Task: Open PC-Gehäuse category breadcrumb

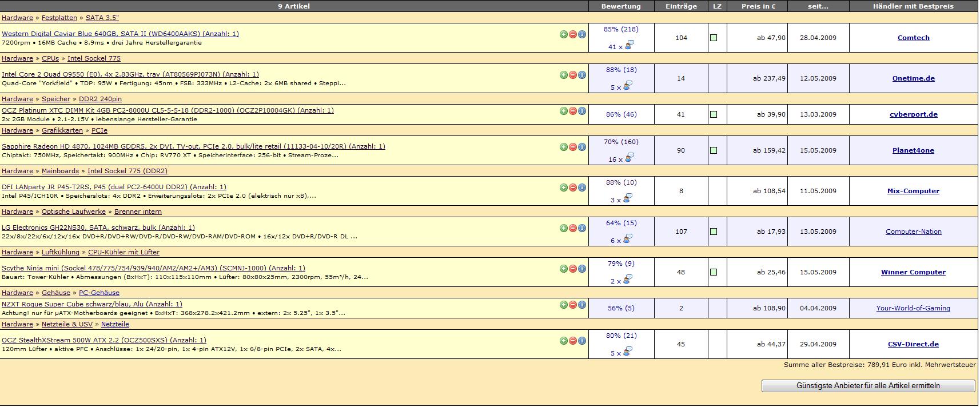Action: 99,293
